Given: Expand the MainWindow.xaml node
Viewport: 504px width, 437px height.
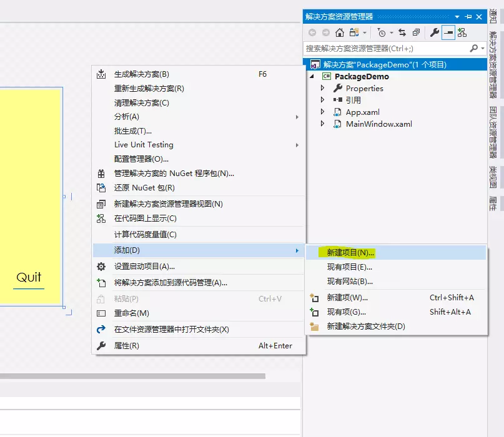Looking at the screenshot, I should tap(322, 124).
